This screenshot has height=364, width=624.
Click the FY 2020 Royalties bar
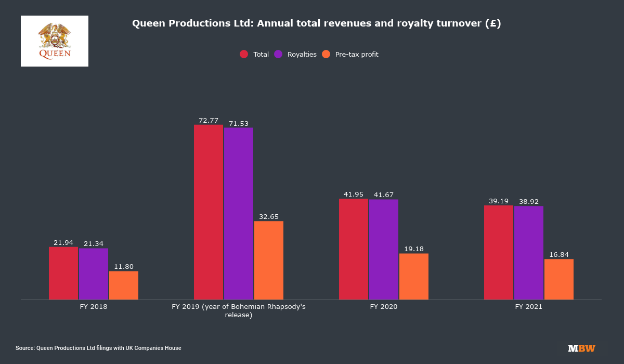tap(384, 250)
